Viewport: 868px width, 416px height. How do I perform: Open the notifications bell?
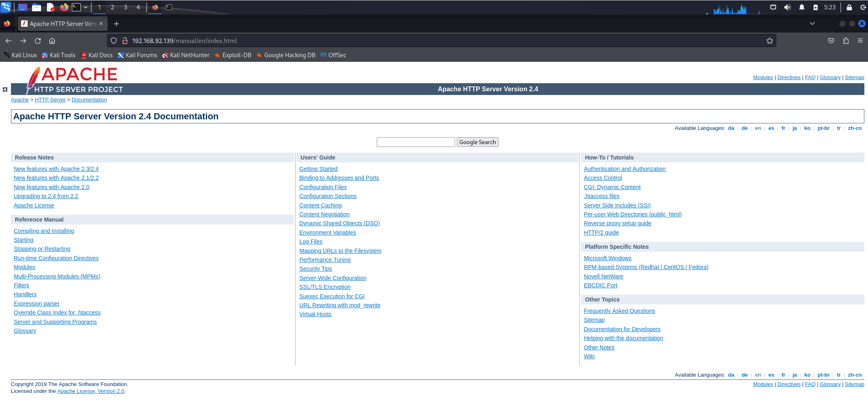pyautogui.click(x=801, y=7)
